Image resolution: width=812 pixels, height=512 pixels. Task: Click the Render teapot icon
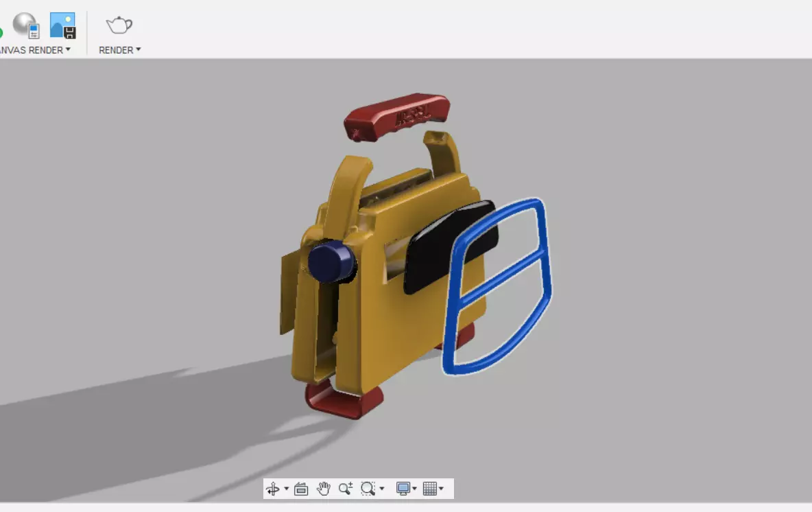[x=119, y=25]
